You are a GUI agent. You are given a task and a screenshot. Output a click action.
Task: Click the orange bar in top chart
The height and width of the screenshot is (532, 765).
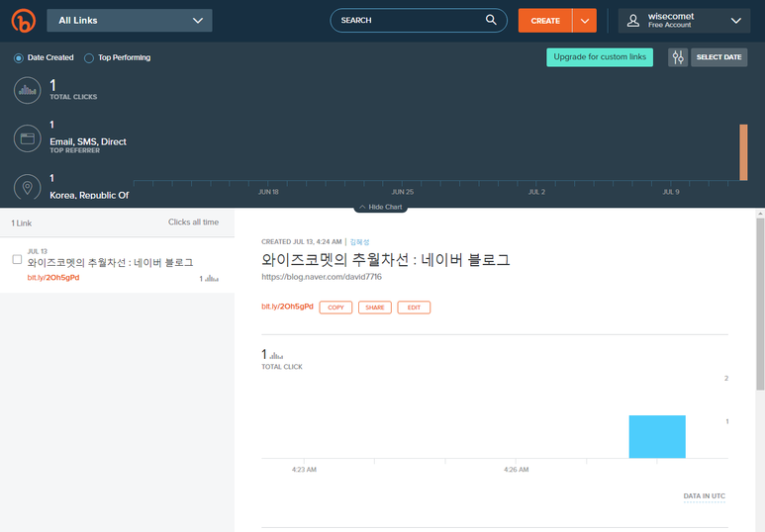743,152
